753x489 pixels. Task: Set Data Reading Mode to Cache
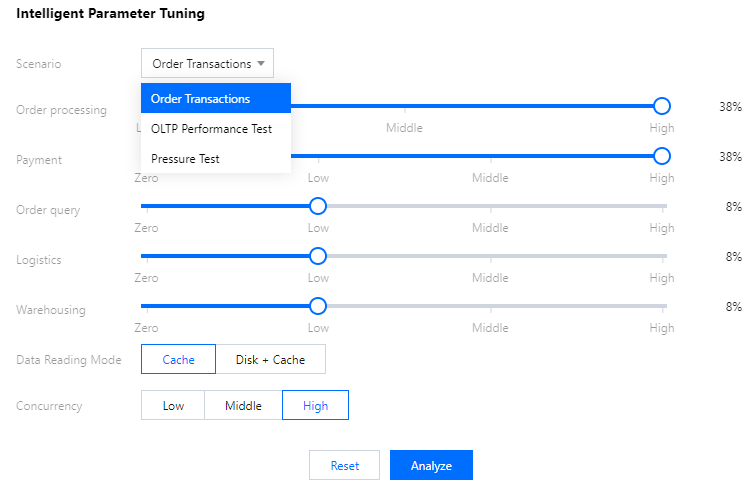(178, 359)
